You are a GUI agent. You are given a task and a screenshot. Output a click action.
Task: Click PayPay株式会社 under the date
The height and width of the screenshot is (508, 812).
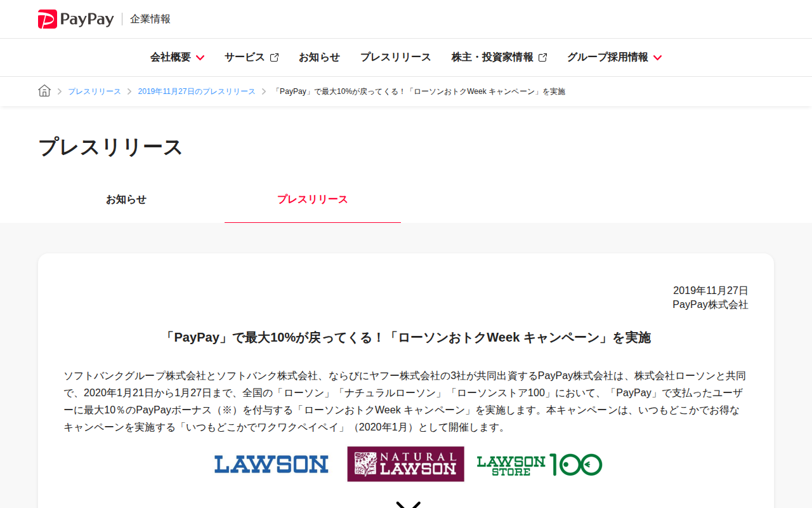710,305
